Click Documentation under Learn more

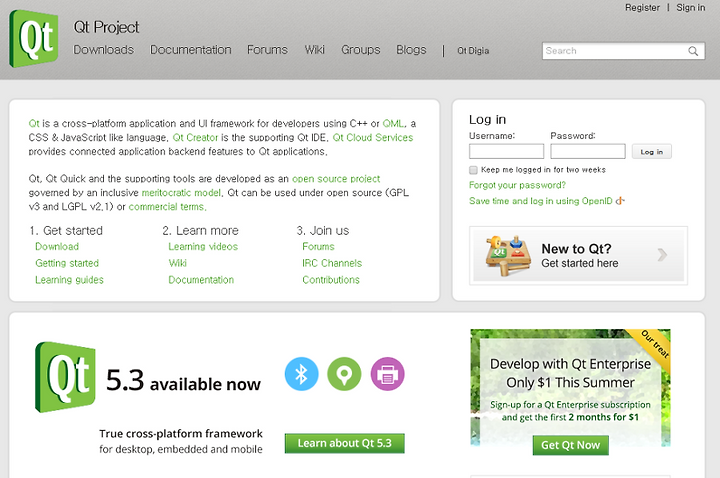201,280
